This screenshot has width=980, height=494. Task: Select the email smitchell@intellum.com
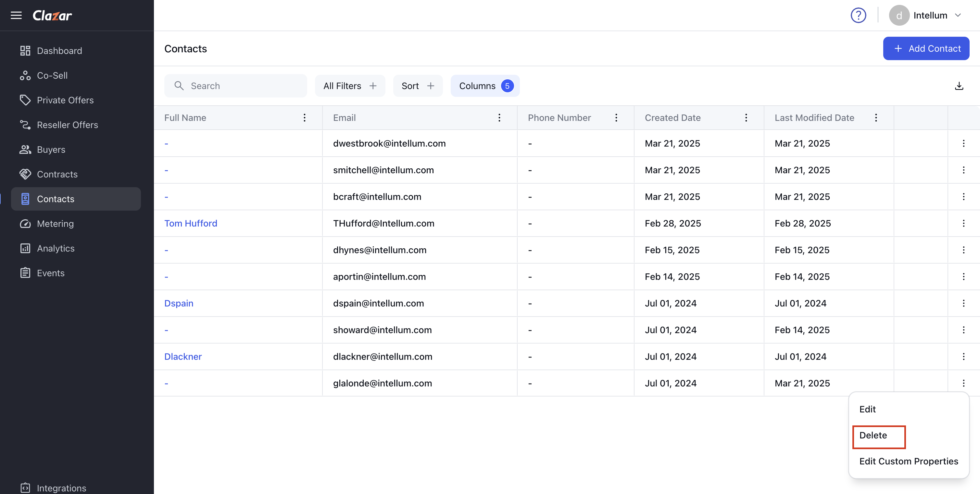[x=383, y=170]
